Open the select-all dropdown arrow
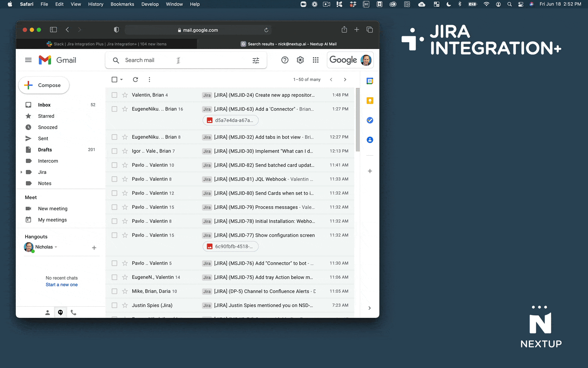The height and width of the screenshot is (368, 588). coord(121,80)
